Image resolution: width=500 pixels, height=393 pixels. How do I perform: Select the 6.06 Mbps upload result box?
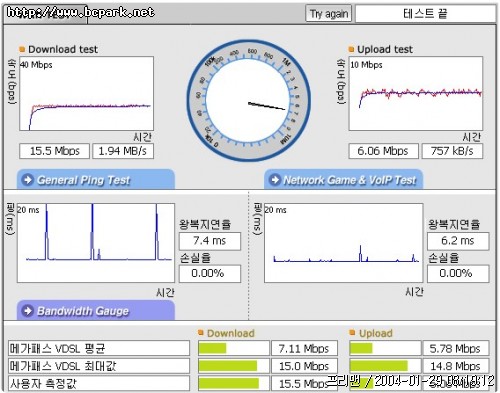[383, 151]
